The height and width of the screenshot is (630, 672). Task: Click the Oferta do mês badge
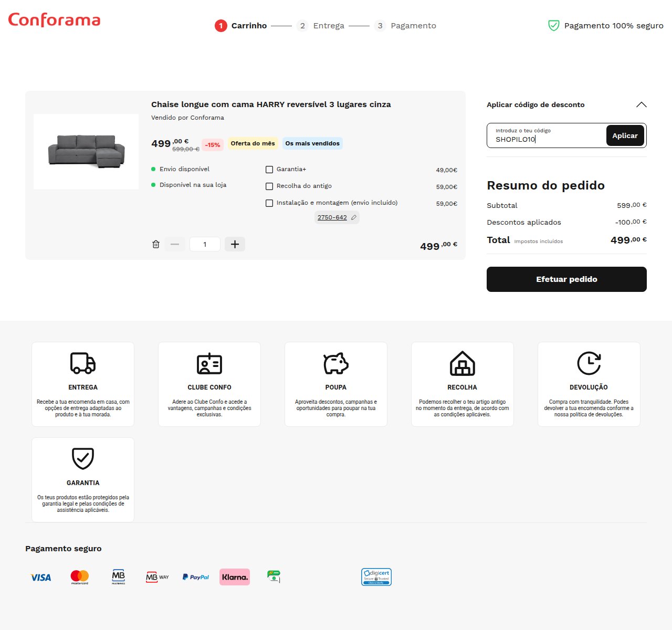(253, 143)
